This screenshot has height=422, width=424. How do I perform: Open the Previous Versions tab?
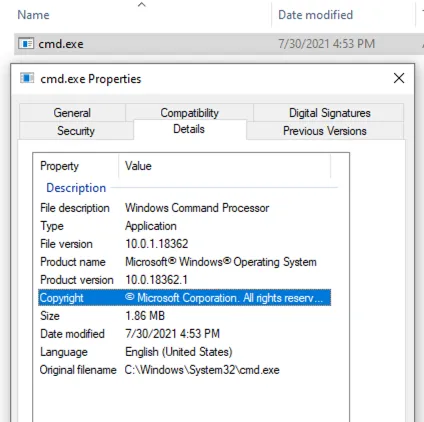(x=325, y=131)
